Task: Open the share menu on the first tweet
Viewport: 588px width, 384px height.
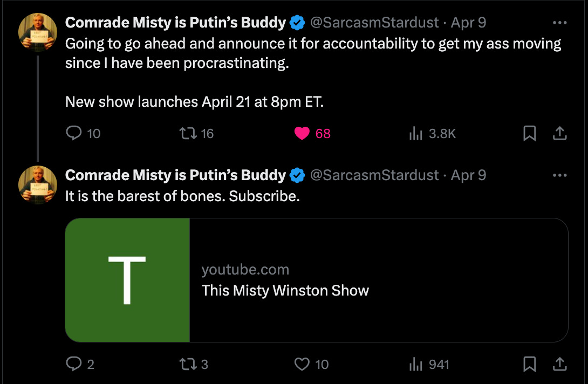Action: coord(559,133)
